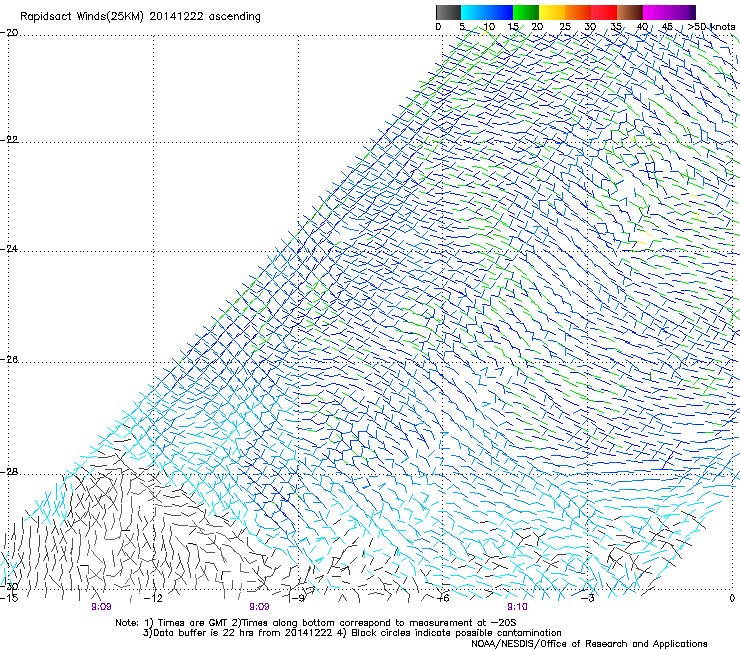
Task: Click the "-3" longitude axis label
Action: click(587, 598)
